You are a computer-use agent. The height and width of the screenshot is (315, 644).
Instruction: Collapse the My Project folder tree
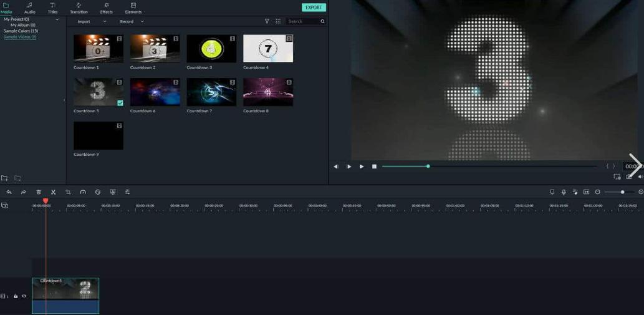[57, 19]
